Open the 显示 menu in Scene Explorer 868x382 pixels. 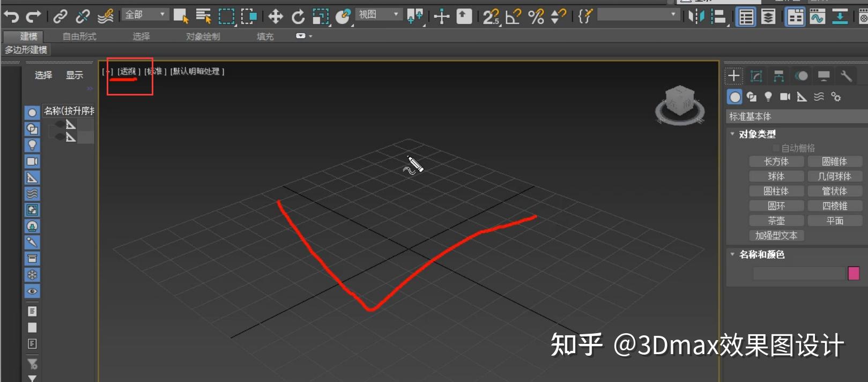75,75
